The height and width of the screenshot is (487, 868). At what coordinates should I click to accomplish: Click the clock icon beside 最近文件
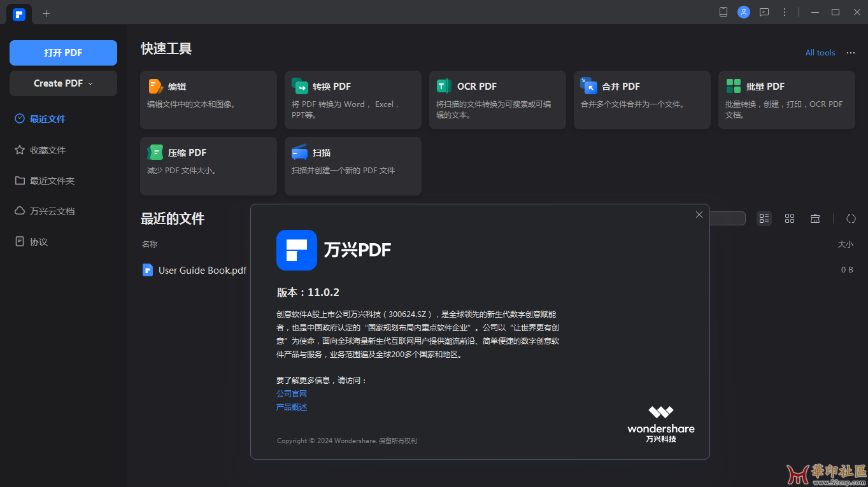20,119
